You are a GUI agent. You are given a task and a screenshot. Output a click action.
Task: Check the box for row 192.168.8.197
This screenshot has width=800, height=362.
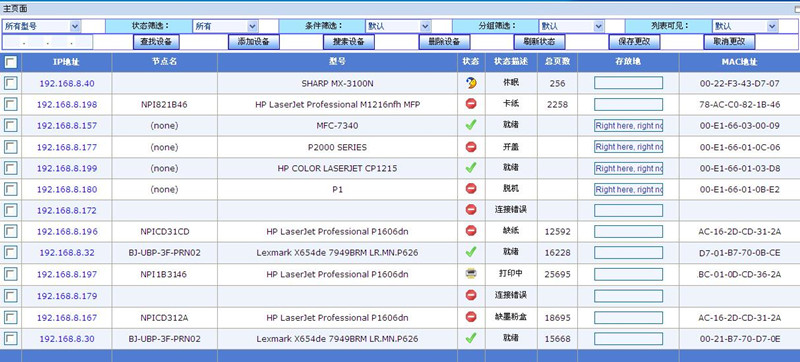10,274
